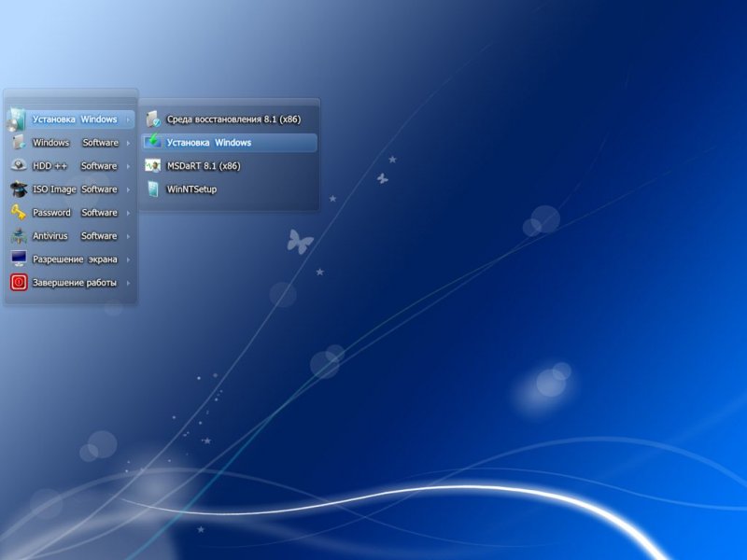Click the green arrow Установка Windows submenu icon
The height and width of the screenshot is (560, 747).
[x=153, y=142]
